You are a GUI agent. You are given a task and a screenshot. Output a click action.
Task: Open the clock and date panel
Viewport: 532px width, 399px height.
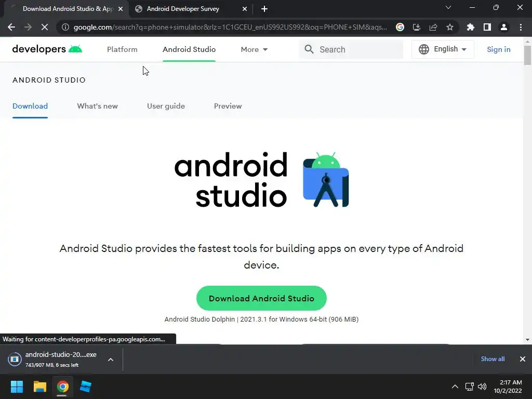[508, 387]
